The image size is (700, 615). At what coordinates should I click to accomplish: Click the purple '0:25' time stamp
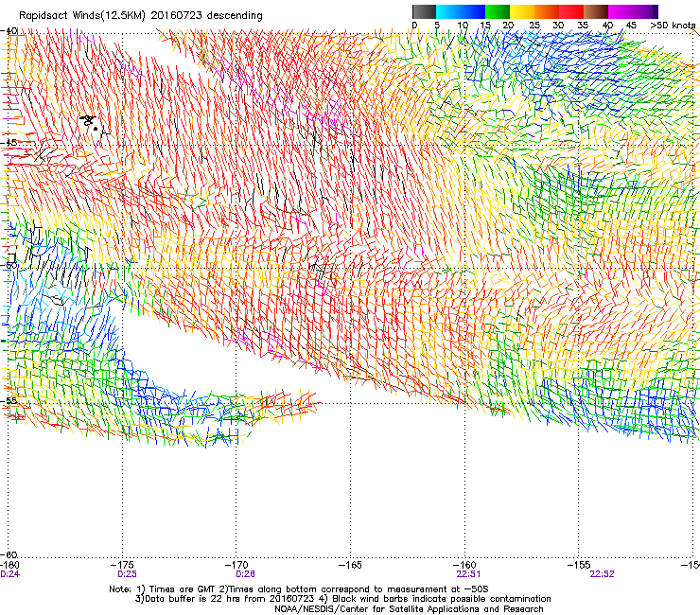[128, 574]
